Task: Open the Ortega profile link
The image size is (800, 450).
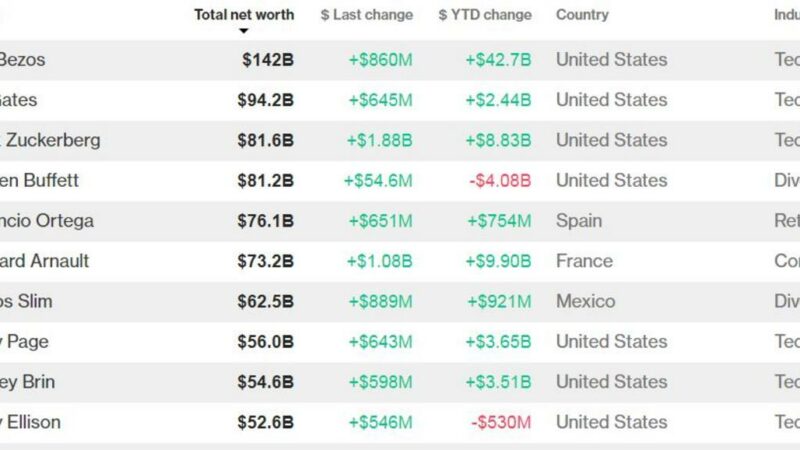Action: (47, 221)
